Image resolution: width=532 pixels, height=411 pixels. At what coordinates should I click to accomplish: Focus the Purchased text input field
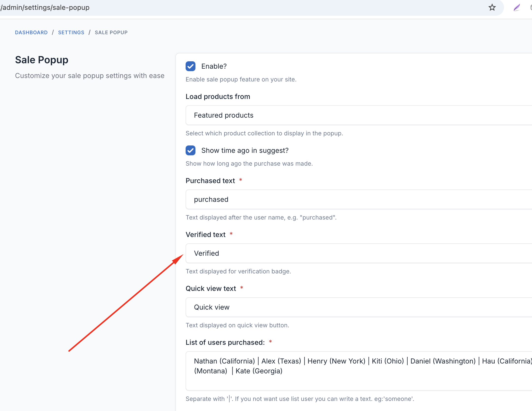click(x=359, y=199)
